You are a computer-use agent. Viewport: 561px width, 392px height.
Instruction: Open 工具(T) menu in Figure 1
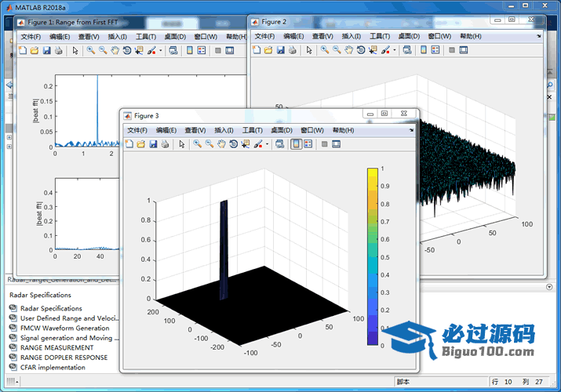pos(146,36)
